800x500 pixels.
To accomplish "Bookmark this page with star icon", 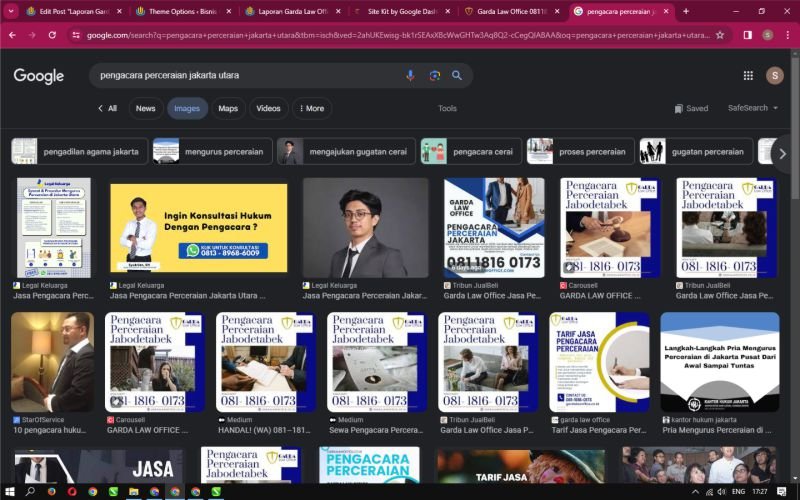I will pyautogui.click(x=720, y=35).
